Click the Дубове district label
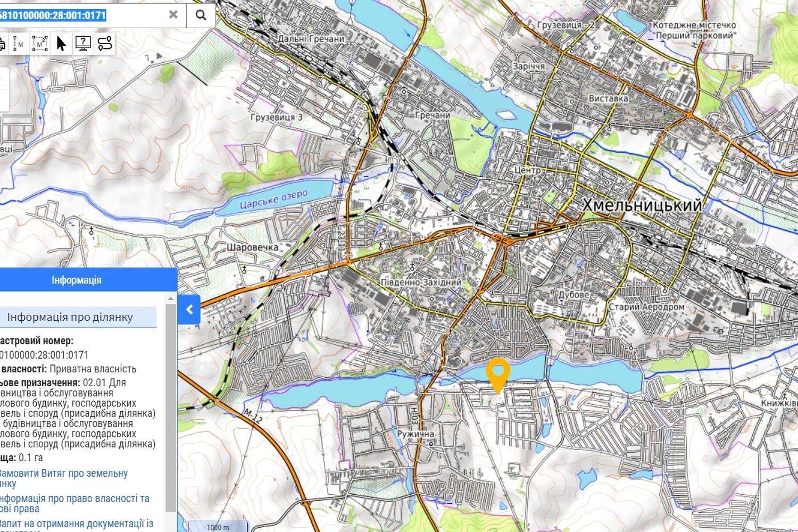 click(x=574, y=295)
